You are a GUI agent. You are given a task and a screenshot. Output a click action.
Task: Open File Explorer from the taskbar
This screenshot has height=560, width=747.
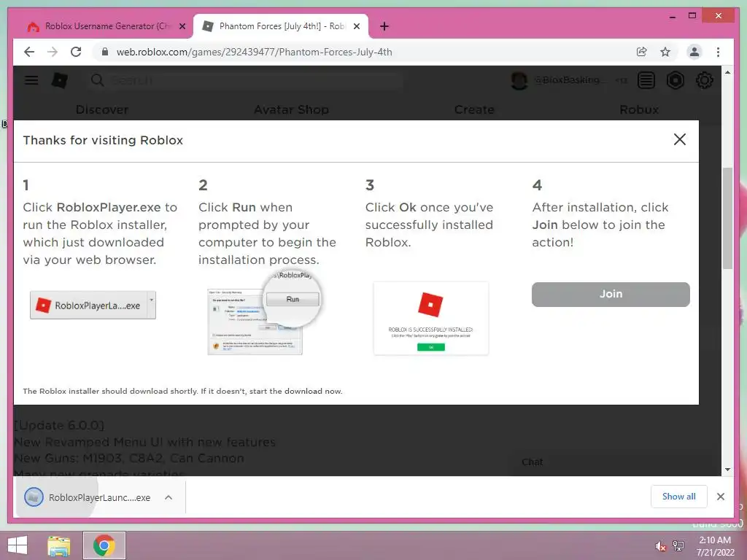pos(58,545)
